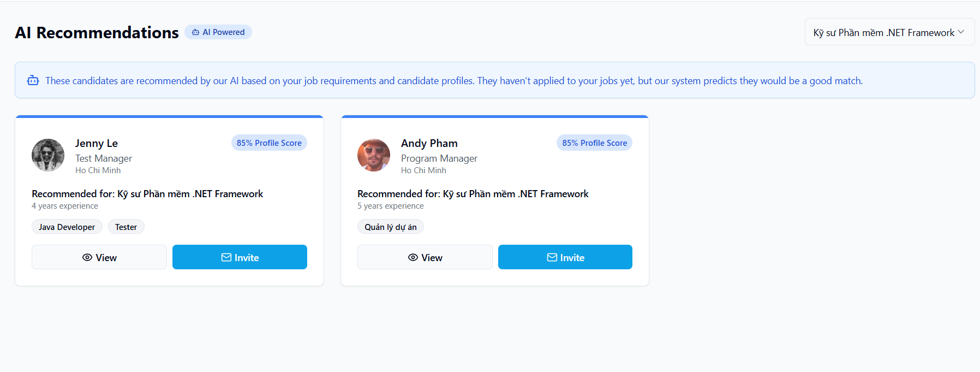The image size is (980, 372).
Task: Invite Andy Pham to apply
Action: [565, 257]
